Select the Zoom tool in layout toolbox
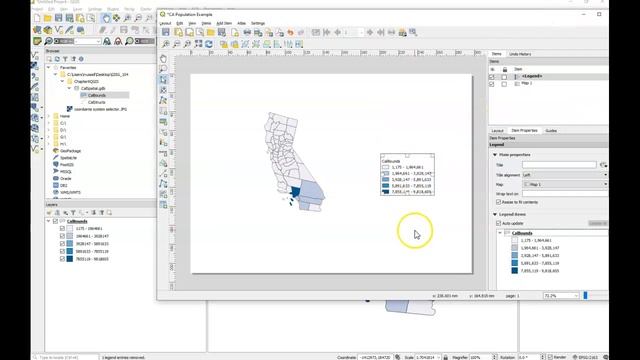Screen dimensions: 640x360 (163, 69)
